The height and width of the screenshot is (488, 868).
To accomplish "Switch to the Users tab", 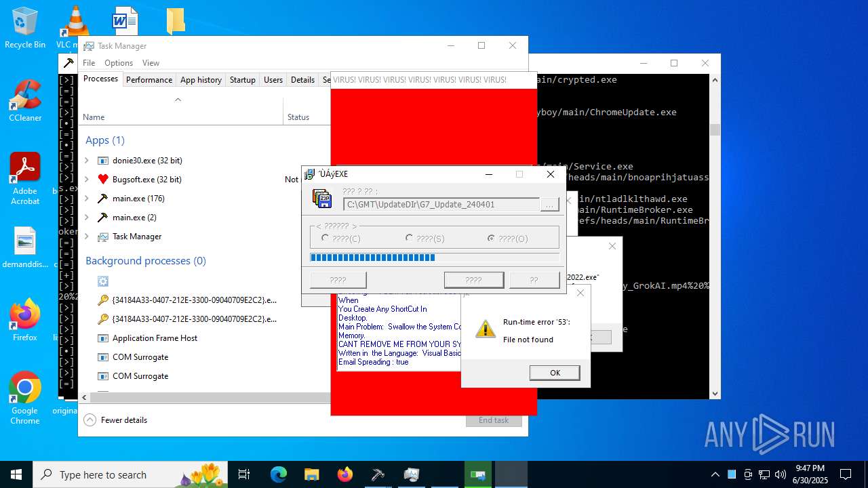I will click(x=273, y=79).
